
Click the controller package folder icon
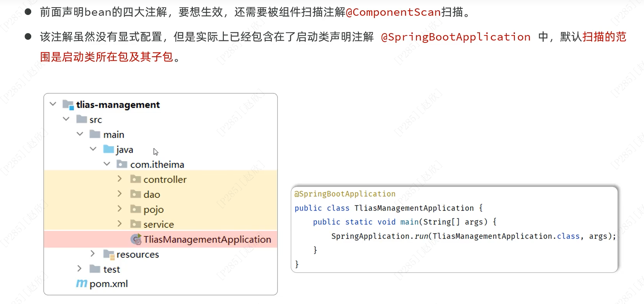tap(135, 179)
